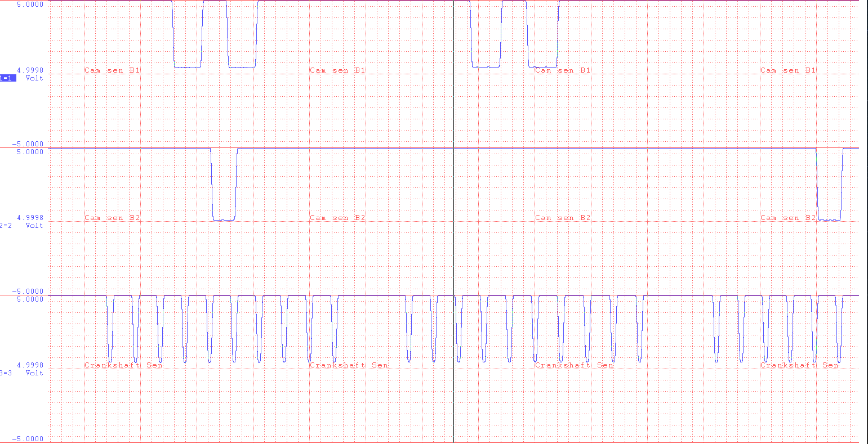Screen dimensions: 868x444
Task: Click the Volt unit beside channel 3=3
Action: tap(34, 373)
